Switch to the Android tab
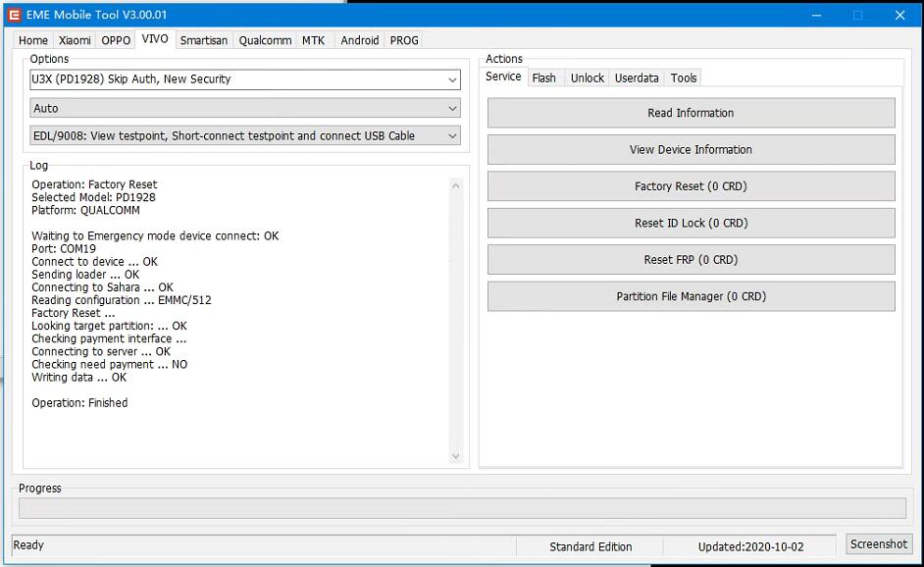 (x=359, y=40)
